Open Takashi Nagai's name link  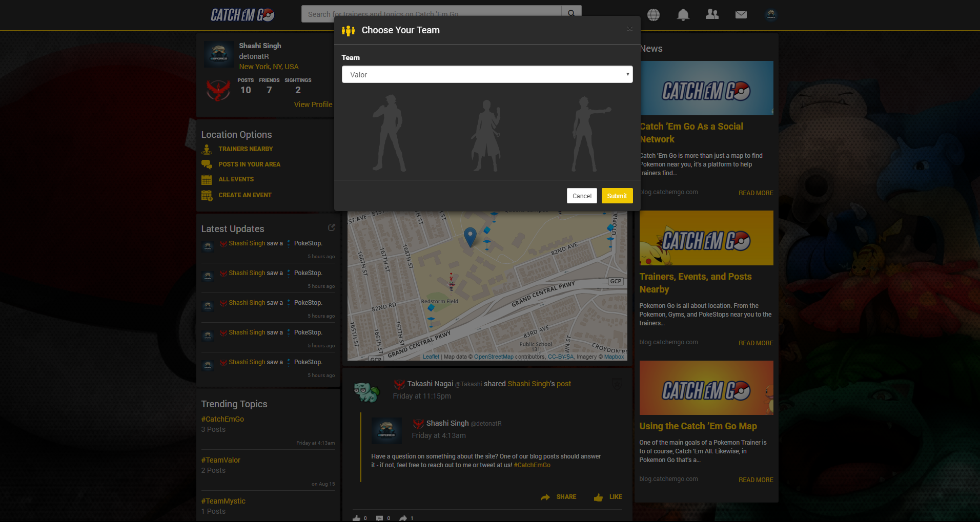pos(430,384)
